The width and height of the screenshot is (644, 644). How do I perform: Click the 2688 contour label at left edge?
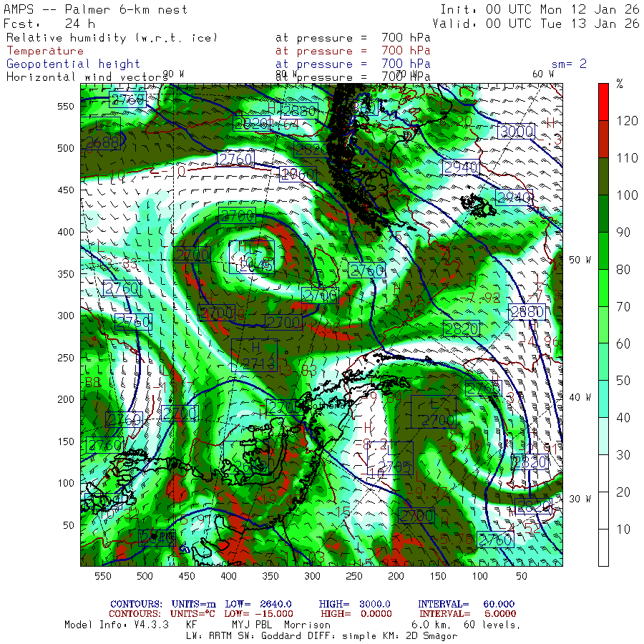[x=102, y=142]
